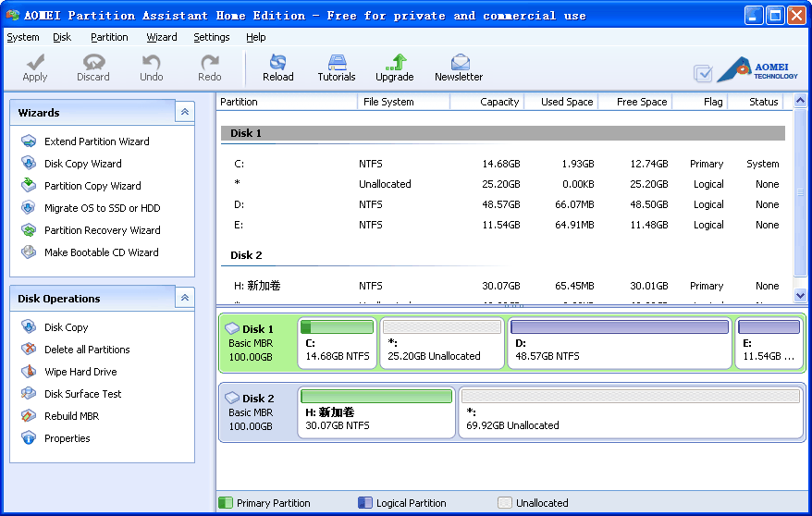
Task: Click partition list scrollbar up arrow
Action: pyautogui.click(x=800, y=101)
